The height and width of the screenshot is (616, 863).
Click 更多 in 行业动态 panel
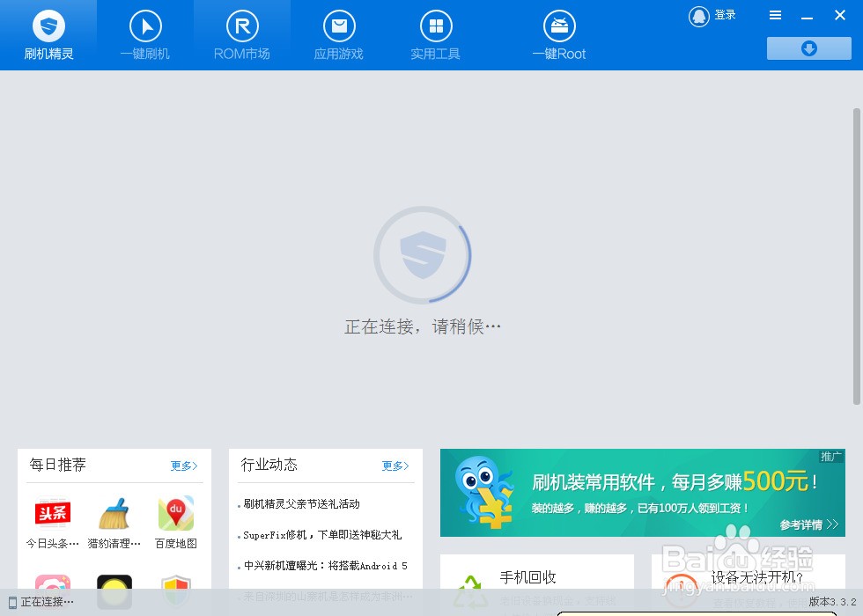click(395, 466)
